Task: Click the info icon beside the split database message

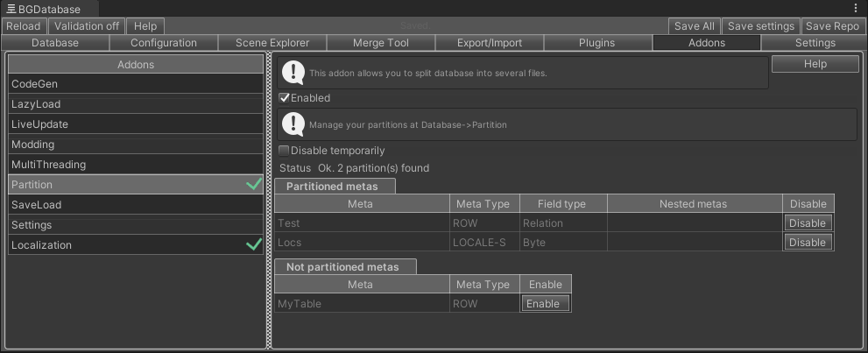Action: click(x=293, y=73)
